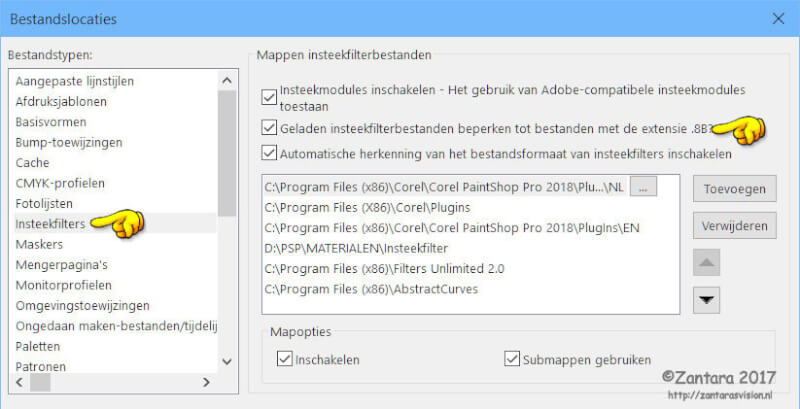Click the horizontal scroll-right arrow
Viewport: 800px width, 409px height.
[x=206, y=382]
